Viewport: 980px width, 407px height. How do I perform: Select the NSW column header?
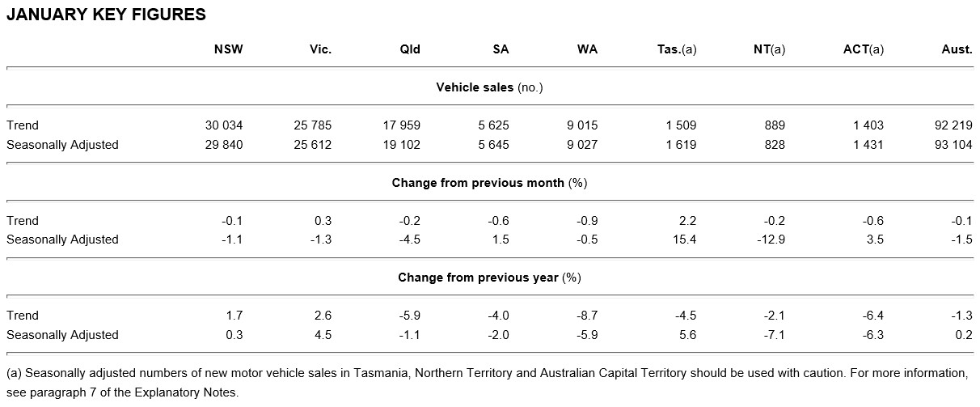tap(228, 49)
